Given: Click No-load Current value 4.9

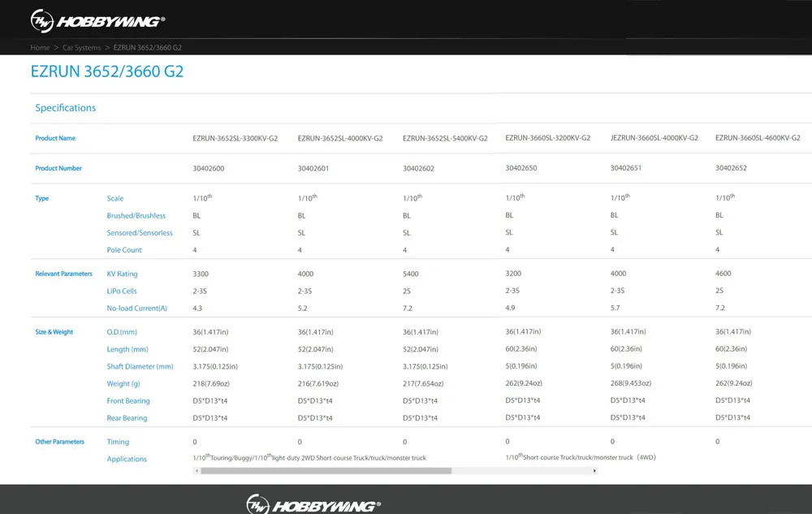Looking at the screenshot, I should (x=510, y=308).
